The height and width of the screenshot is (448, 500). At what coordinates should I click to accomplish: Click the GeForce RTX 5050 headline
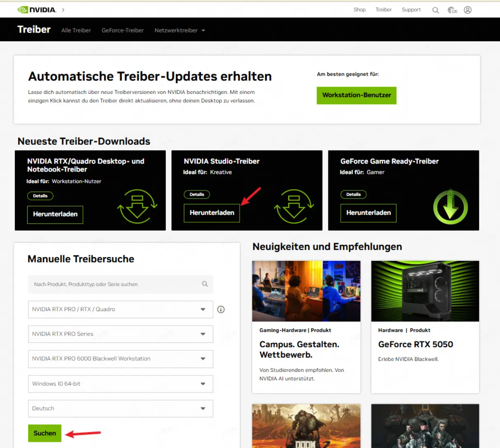coord(415,344)
